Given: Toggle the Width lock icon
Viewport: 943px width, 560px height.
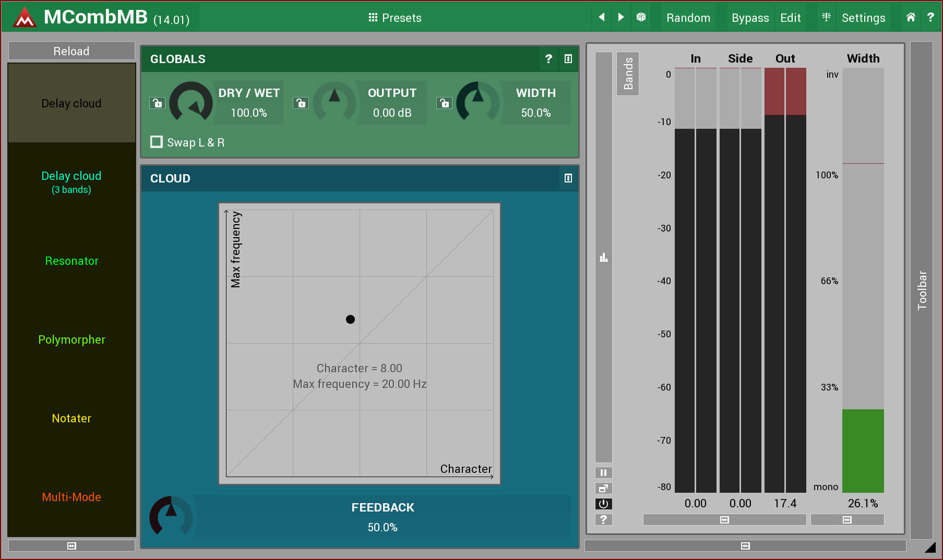Looking at the screenshot, I should click(444, 103).
